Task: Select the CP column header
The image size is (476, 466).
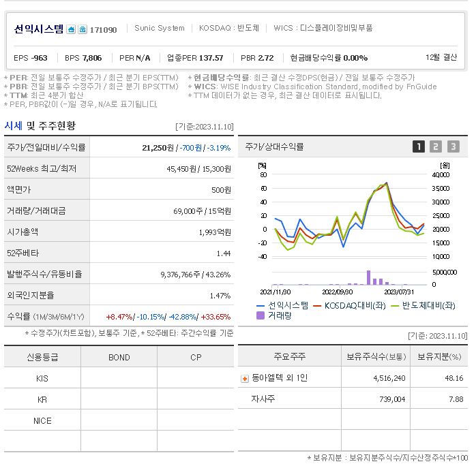Action: (196, 358)
